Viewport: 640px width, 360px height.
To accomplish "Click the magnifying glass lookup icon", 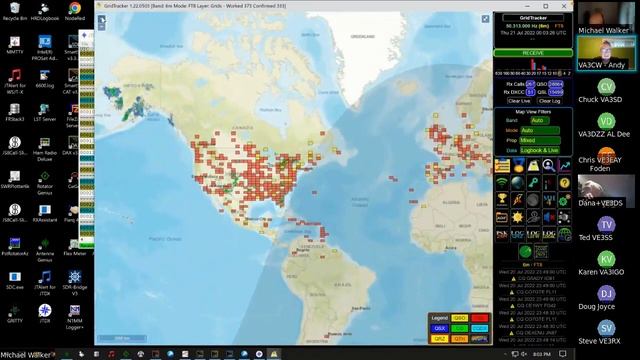I will point(549,166).
